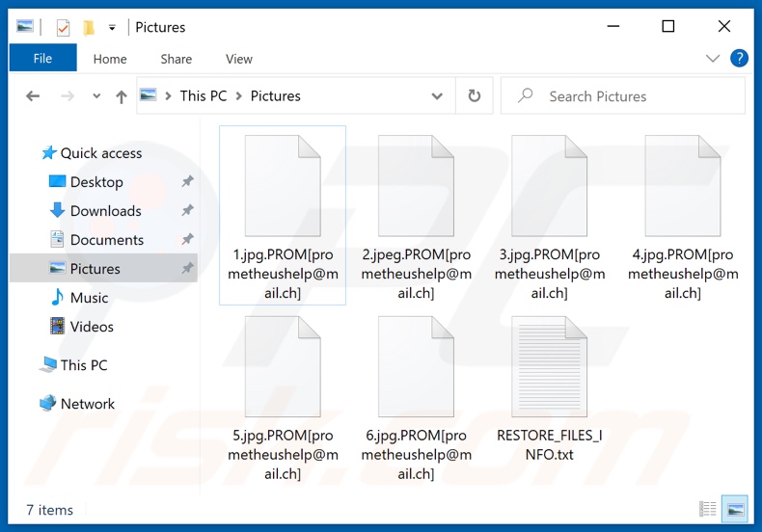Screen dimensions: 762x532
Task: Open the Recent locations dropdown arrow
Action: pyautogui.click(x=95, y=96)
